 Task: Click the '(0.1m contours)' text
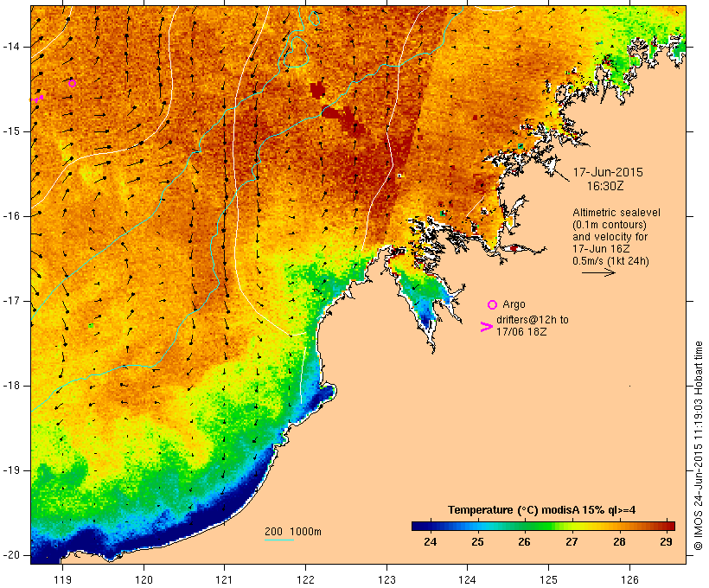tap(610, 225)
